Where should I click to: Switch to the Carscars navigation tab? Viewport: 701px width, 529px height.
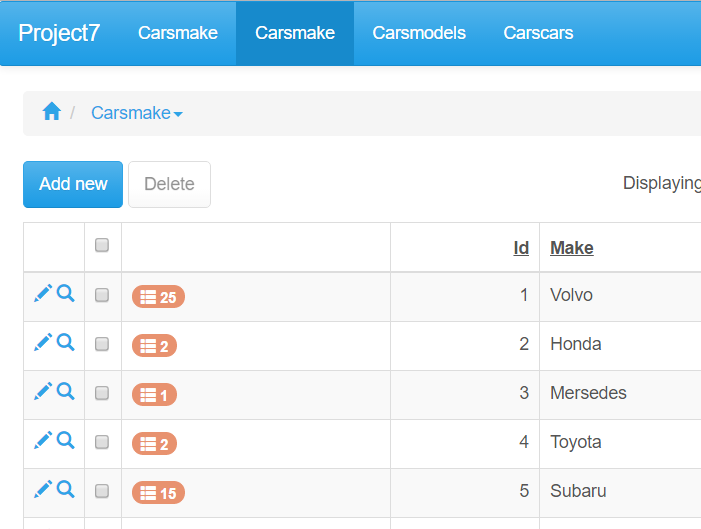[x=538, y=33]
